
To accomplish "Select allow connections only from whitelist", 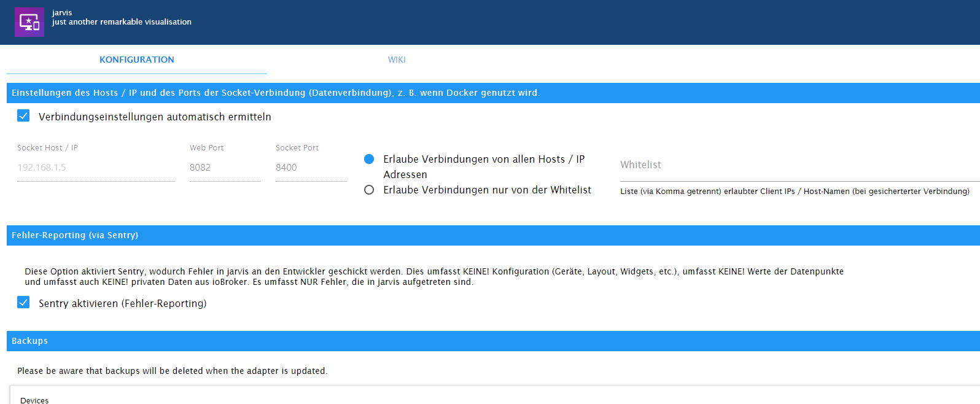I will [369, 190].
